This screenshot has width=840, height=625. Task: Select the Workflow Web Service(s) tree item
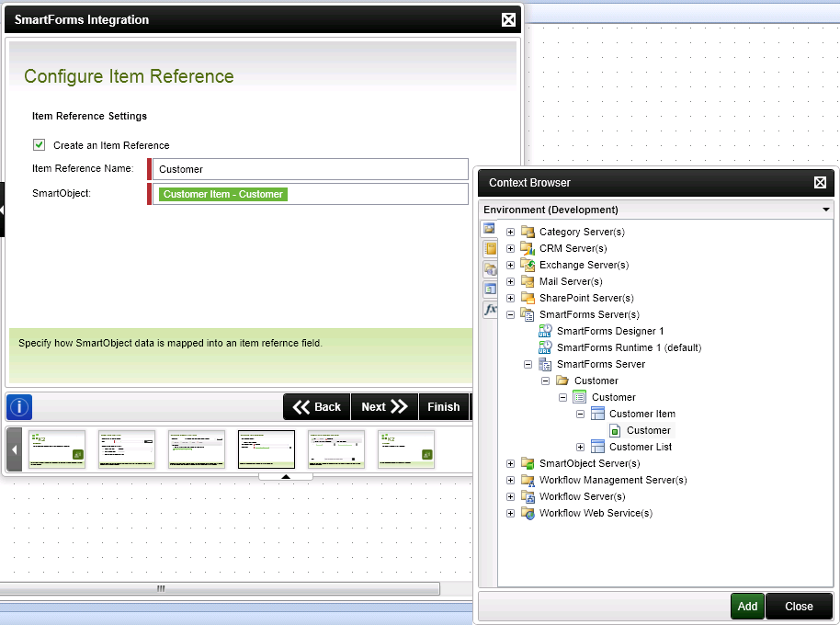tap(596, 514)
